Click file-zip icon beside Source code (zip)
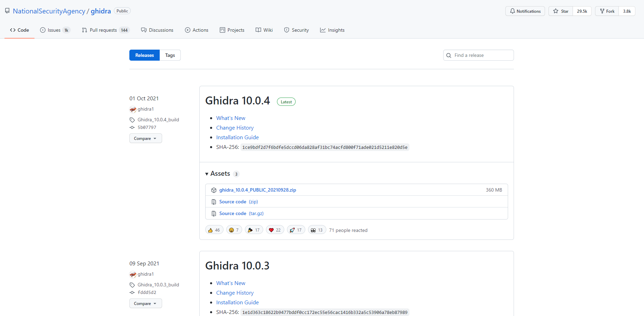644x316 pixels. pos(214,202)
